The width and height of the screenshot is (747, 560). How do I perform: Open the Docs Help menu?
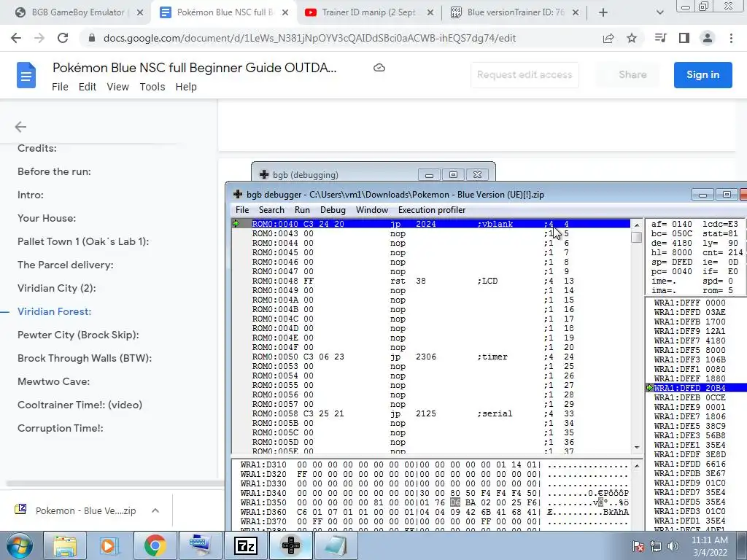186,87
